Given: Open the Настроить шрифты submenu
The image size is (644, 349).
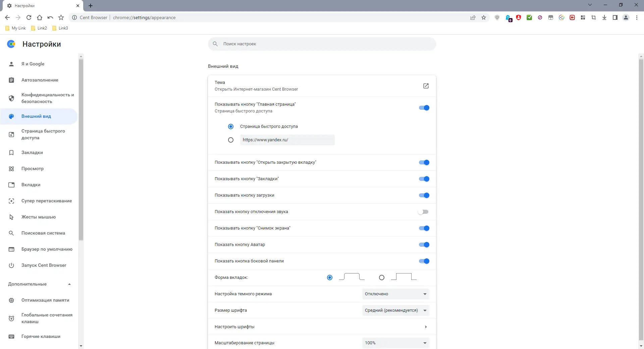Looking at the screenshot, I should click(x=426, y=327).
